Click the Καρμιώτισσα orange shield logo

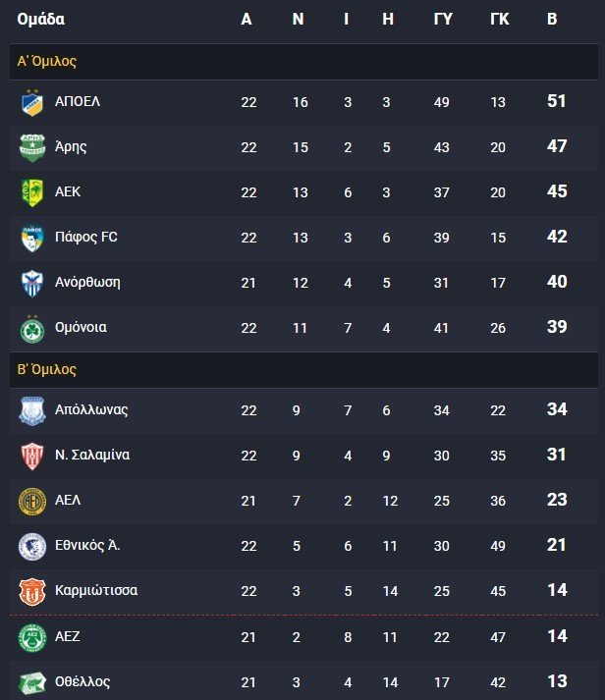32,592
